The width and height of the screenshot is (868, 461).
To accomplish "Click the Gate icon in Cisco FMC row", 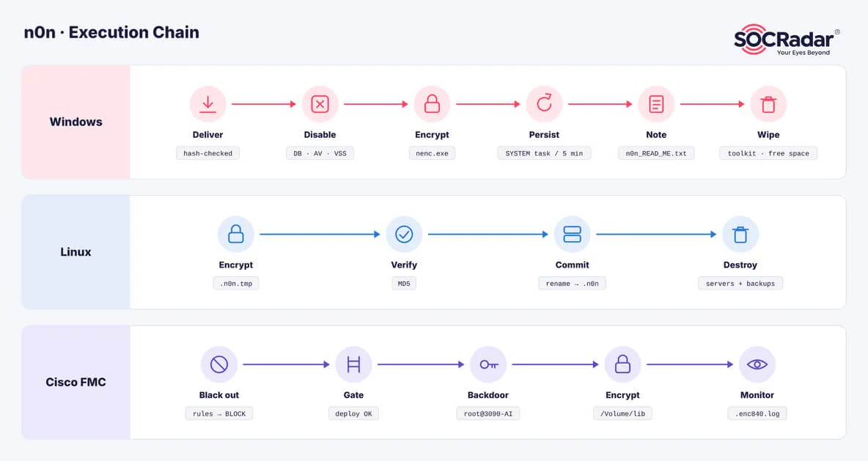I will 353,364.
